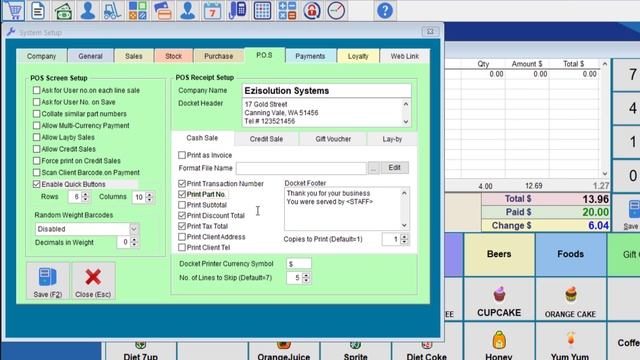Click the telephone toolbar icon
640x360 pixels.
[x=237, y=11]
